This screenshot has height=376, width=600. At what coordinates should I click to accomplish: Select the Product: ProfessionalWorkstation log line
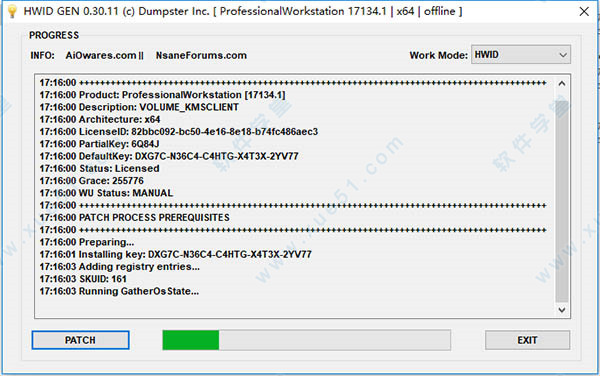[x=162, y=95]
